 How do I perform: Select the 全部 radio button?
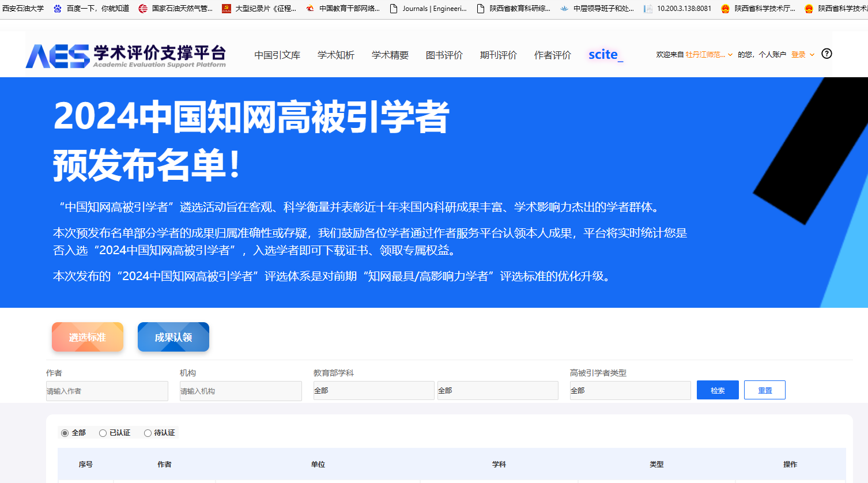tap(65, 433)
